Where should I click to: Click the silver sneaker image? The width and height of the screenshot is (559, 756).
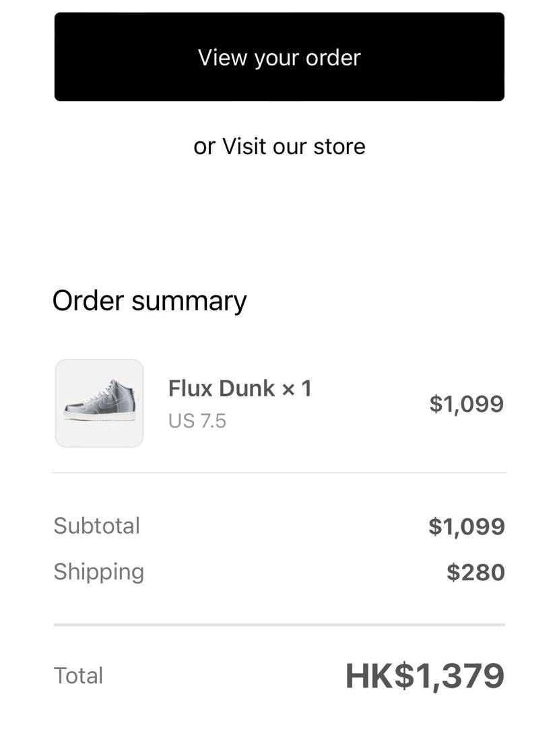100,400
